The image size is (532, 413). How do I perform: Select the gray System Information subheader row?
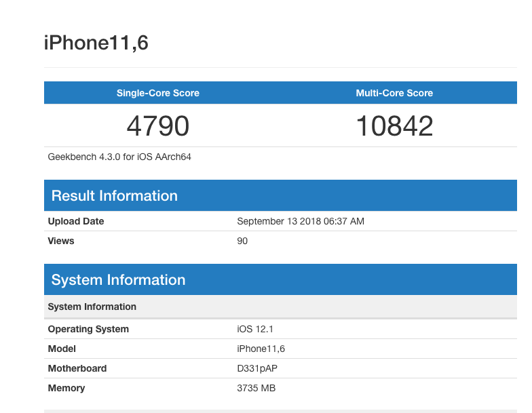281,307
